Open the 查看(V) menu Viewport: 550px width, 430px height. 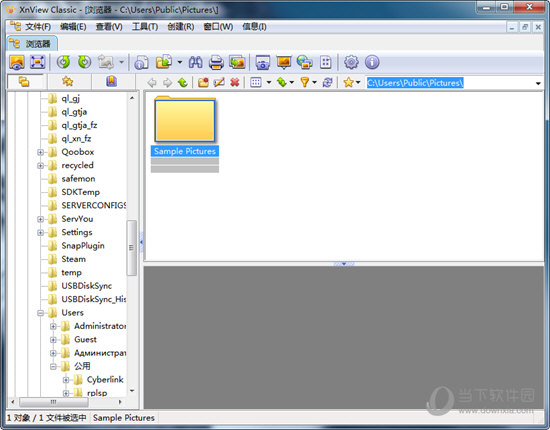point(109,27)
